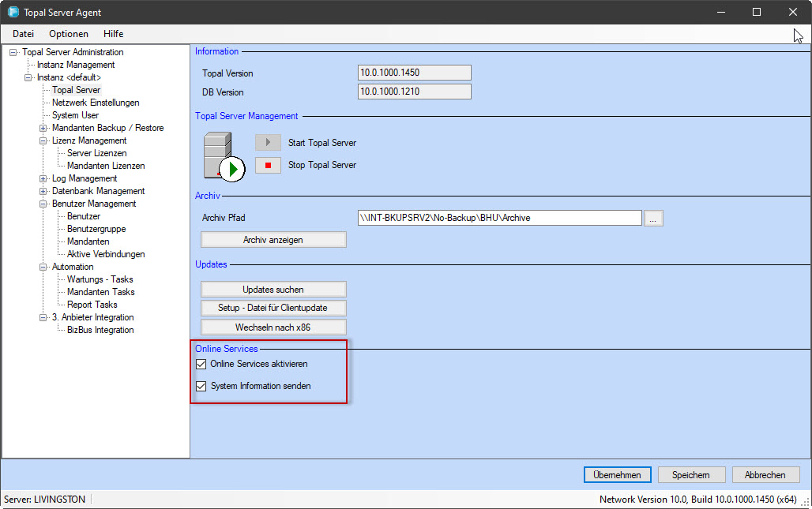
Task: Save settings with the Speichern button
Action: 690,475
